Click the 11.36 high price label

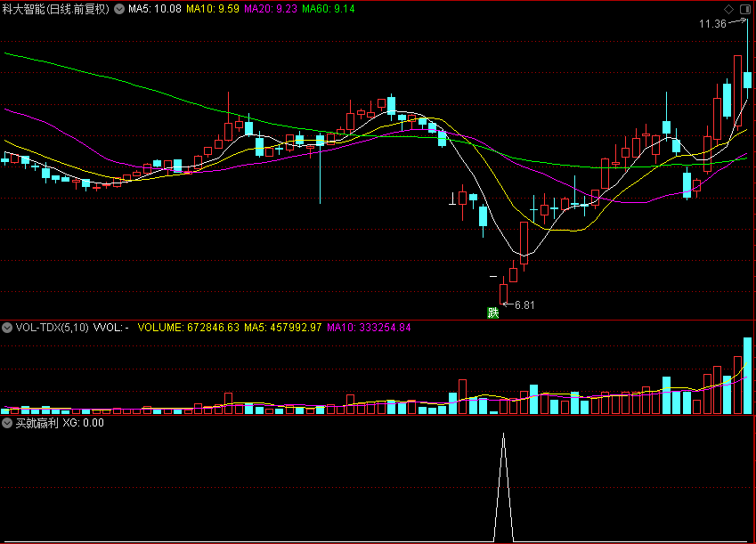click(x=712, y=24)
